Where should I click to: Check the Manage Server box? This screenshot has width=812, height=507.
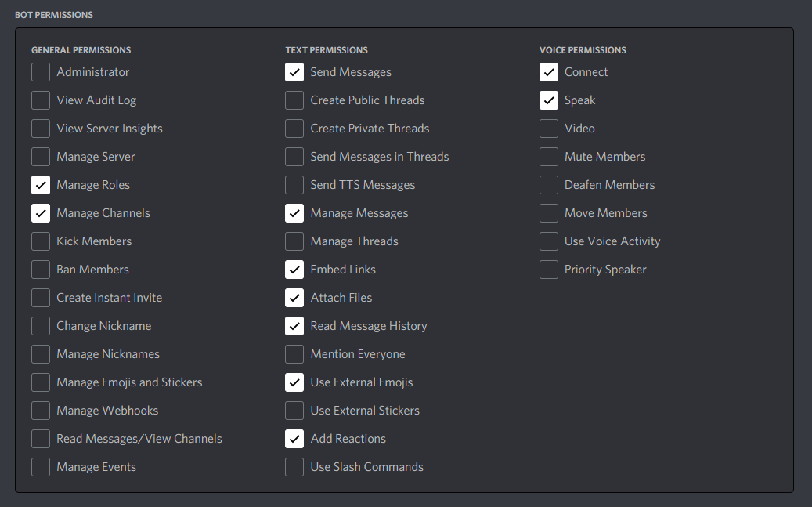40,157
